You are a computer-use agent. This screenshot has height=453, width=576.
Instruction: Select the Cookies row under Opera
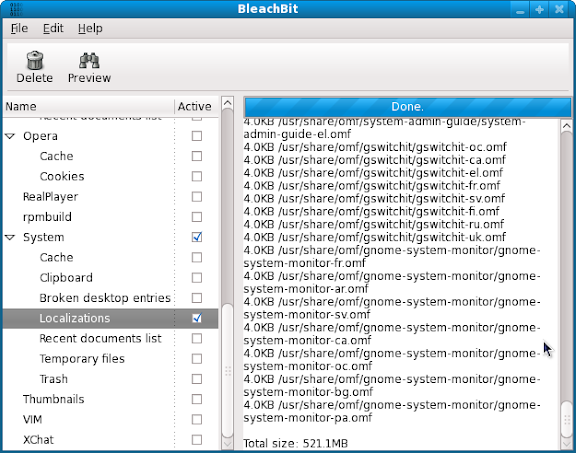(111, 176)
